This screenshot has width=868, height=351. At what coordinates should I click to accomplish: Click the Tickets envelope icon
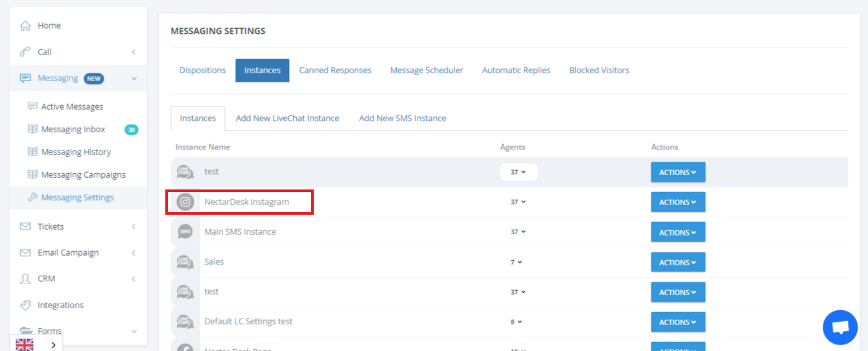click(x=25, y=226)
